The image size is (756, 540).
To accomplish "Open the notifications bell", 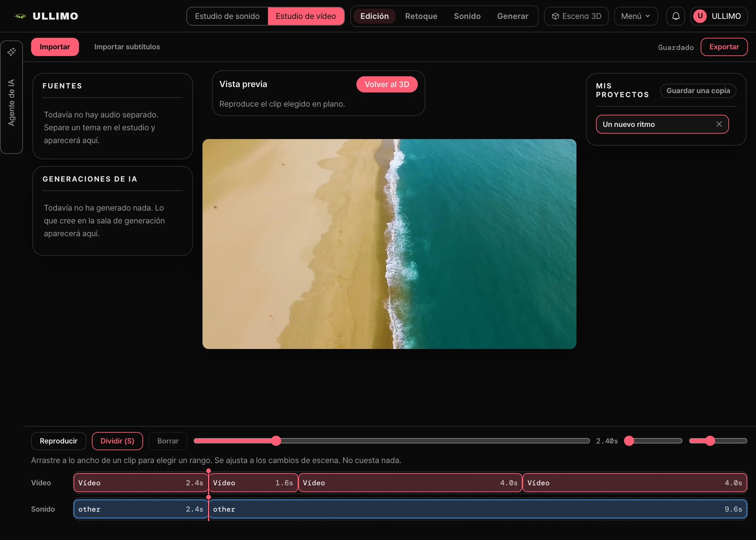I will coord(676,16).
